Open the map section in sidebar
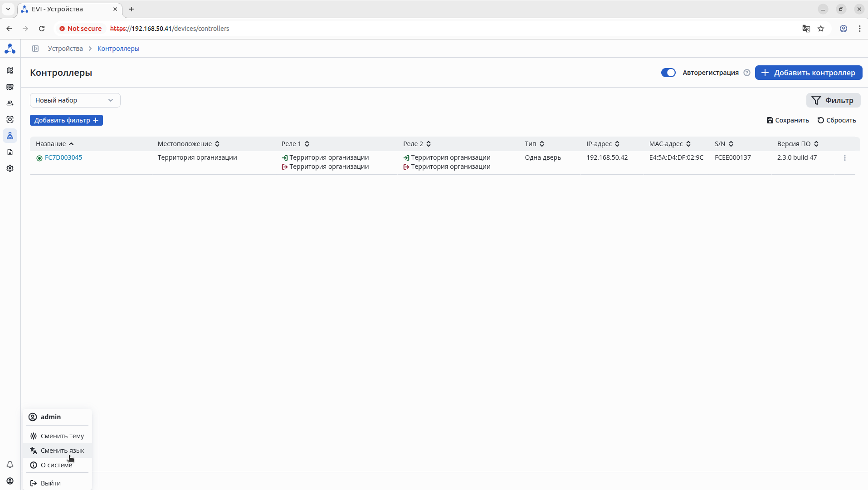 pyautogui.click(x=10, y=70)
